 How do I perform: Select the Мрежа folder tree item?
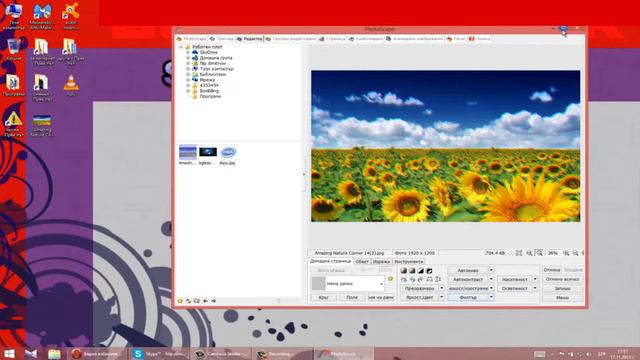click(x=207, y=80)
